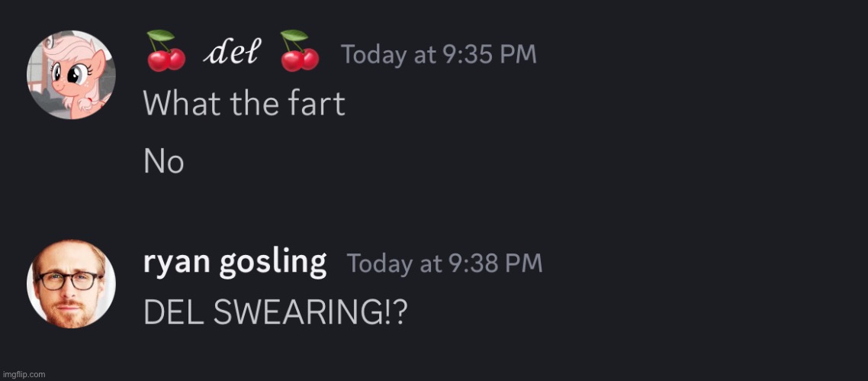Click ryan gosling's profile avatar photo
The image size is (868, 381).
(71, 284)
